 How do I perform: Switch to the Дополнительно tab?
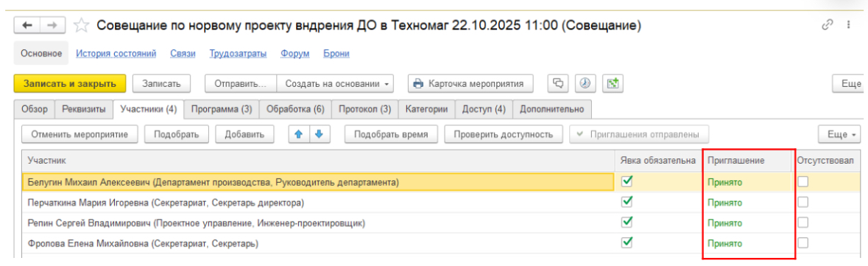point(552,108)
